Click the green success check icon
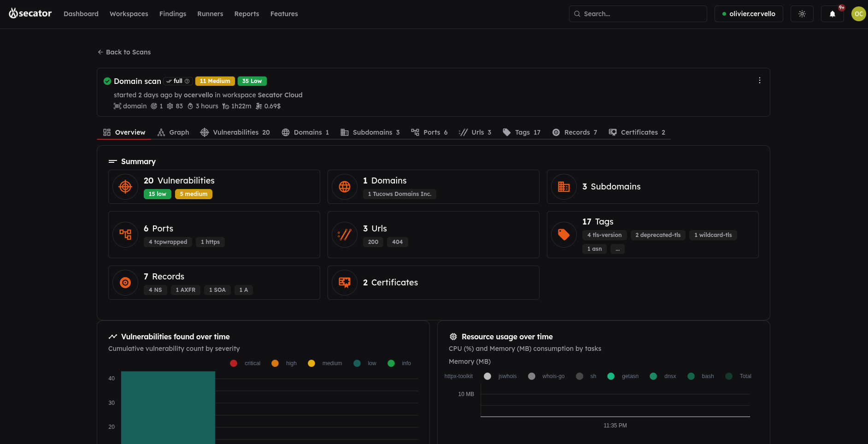This screenshot has width=868, height=444. tap(107, 81)
